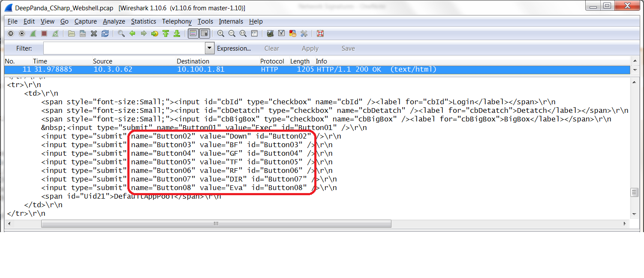Sort packets by the Time column
Image resolution: width=644 pixels, height=278 pixels.
pos(40,61)
